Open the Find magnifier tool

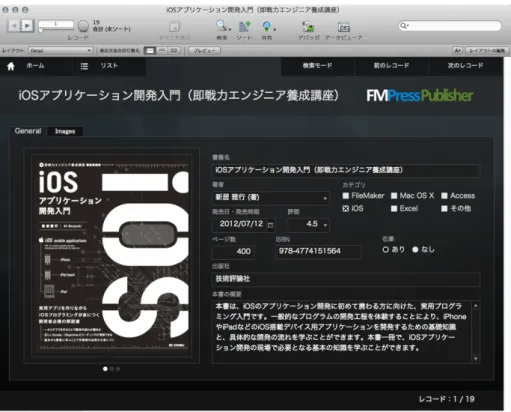(221, 25)
